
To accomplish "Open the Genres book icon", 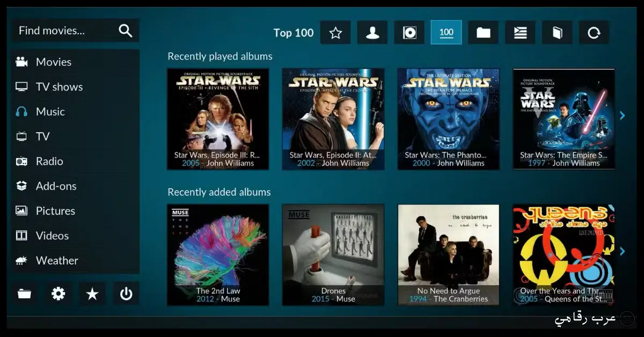I will [x=557, y=32].
